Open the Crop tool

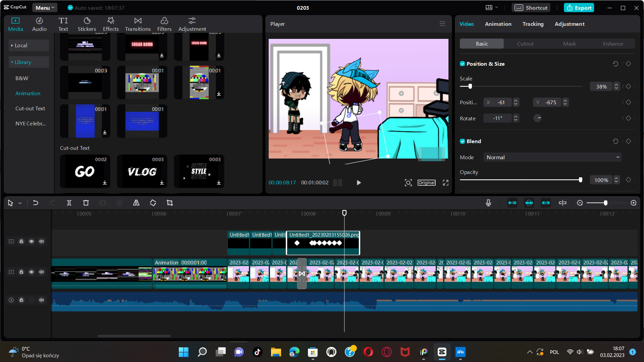170,203
